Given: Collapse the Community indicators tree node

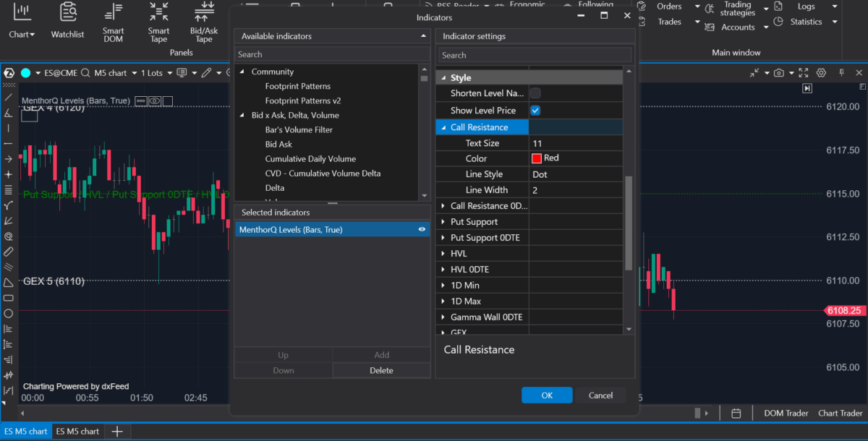Looking at the screenshot, I should coord(242,72).
